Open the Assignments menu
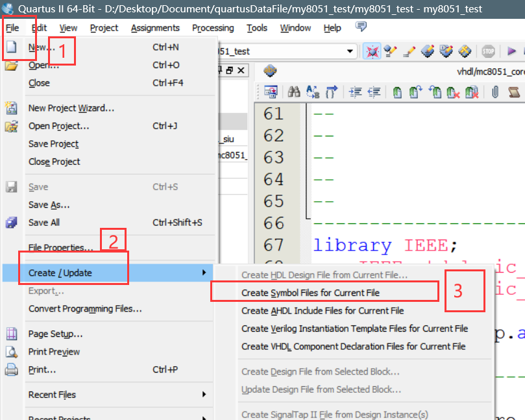The width and height of the screenshot is (525, 420). (155, 28)
